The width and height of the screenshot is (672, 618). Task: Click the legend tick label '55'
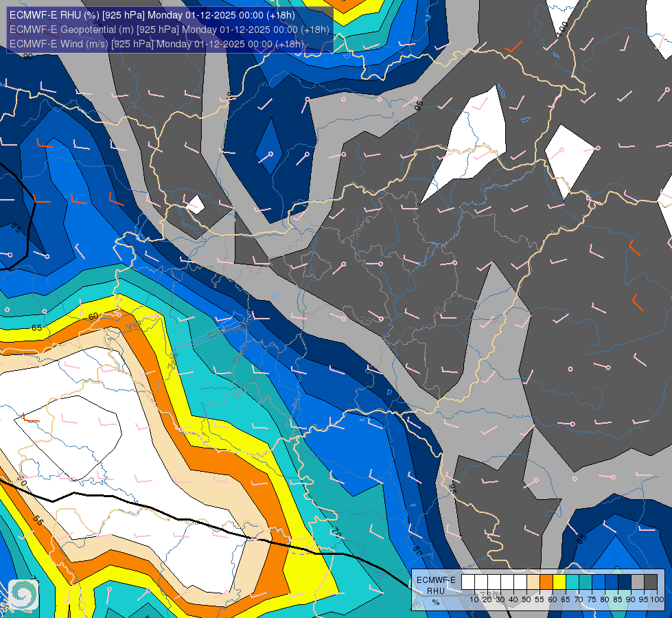coord(540,599)
